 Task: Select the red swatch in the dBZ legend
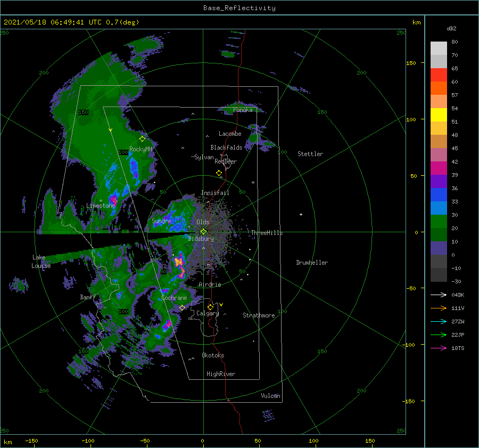click(x=439, y=75)
